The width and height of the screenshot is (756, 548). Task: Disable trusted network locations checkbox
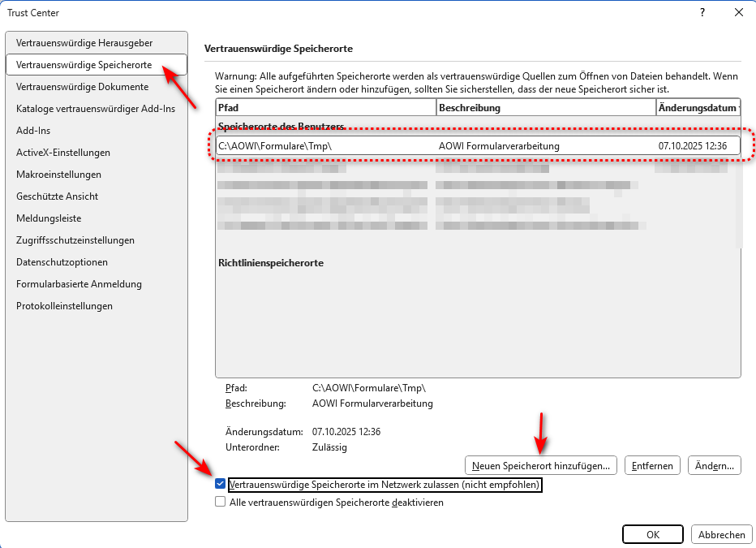pos(221,485)
